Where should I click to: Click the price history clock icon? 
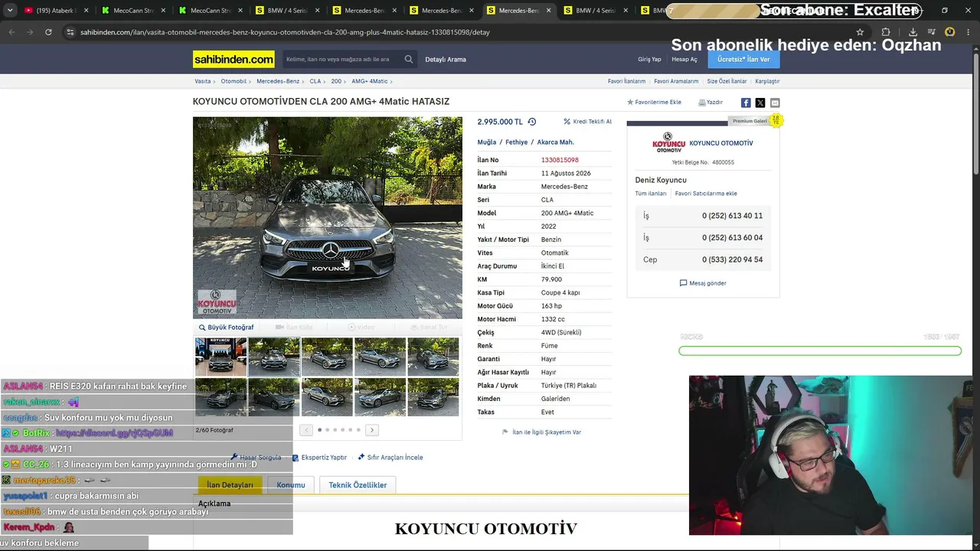[532, 122]
